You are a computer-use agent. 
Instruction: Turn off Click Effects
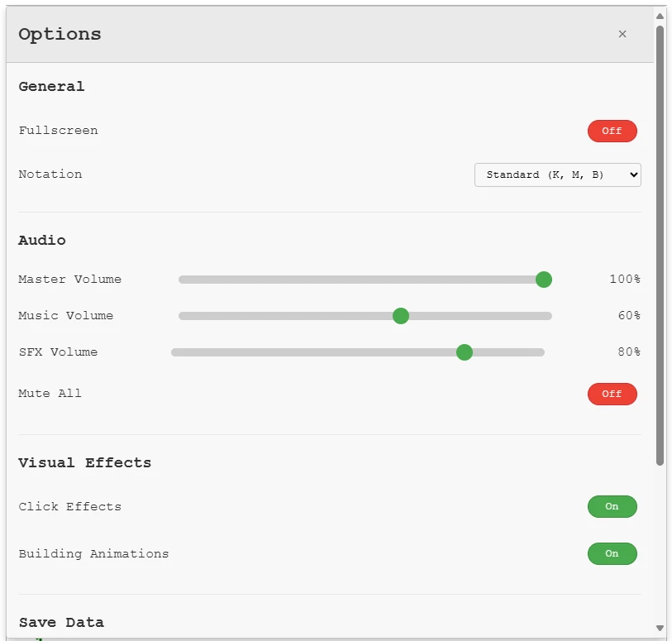tap(612, 506)
